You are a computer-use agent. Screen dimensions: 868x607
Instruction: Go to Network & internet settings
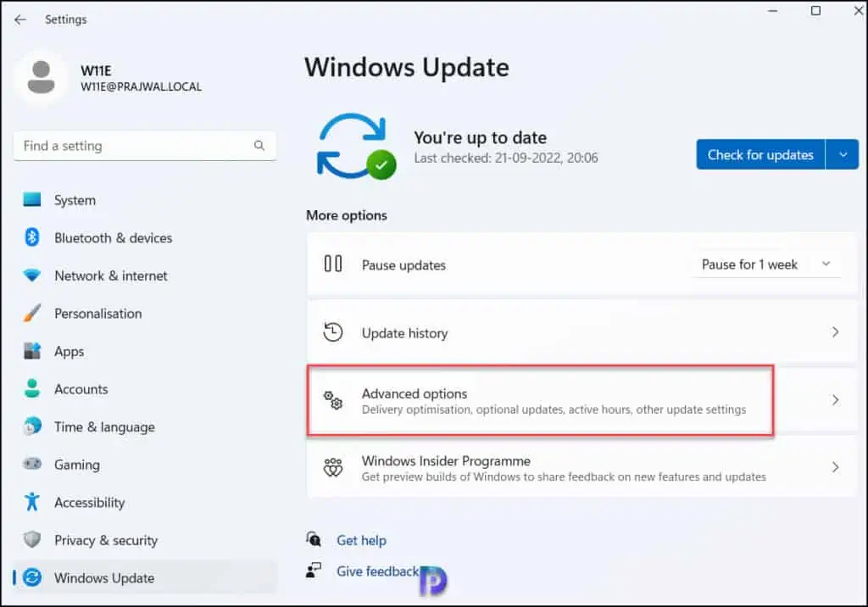pyautogui.click(x=144, y=276)
